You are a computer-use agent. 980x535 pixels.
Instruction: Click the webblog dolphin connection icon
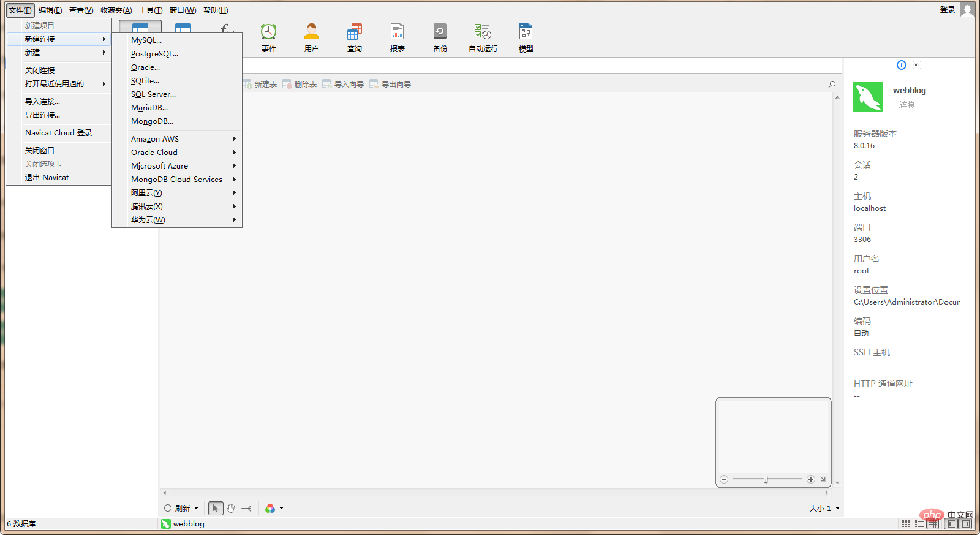(868, 97)
